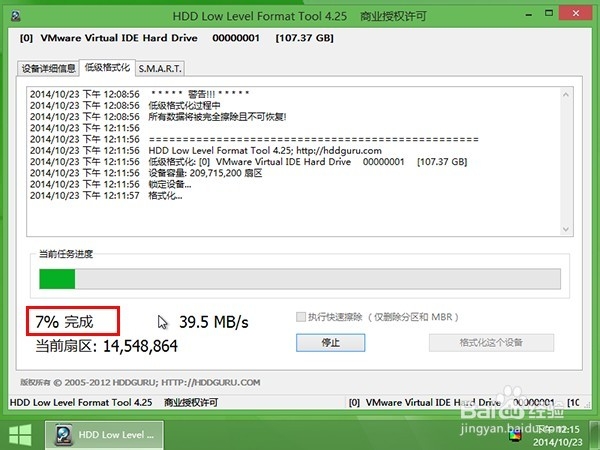
Task: Click the 39.5 MB/s speed value
Action: point(214,322)
